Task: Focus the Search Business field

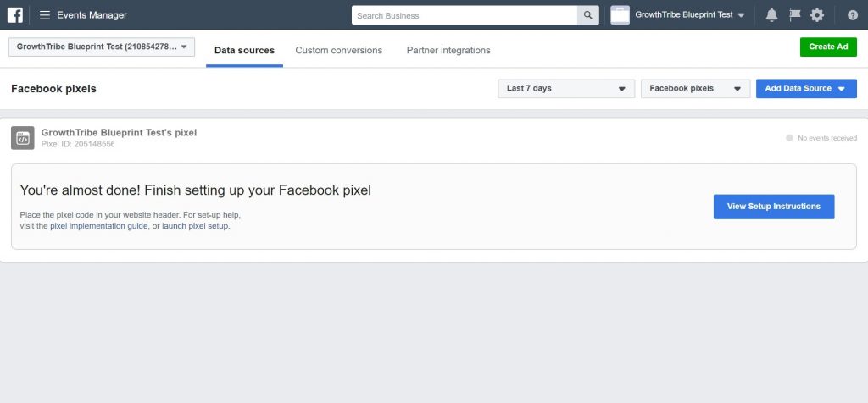Action: click(x=465, y=15)
